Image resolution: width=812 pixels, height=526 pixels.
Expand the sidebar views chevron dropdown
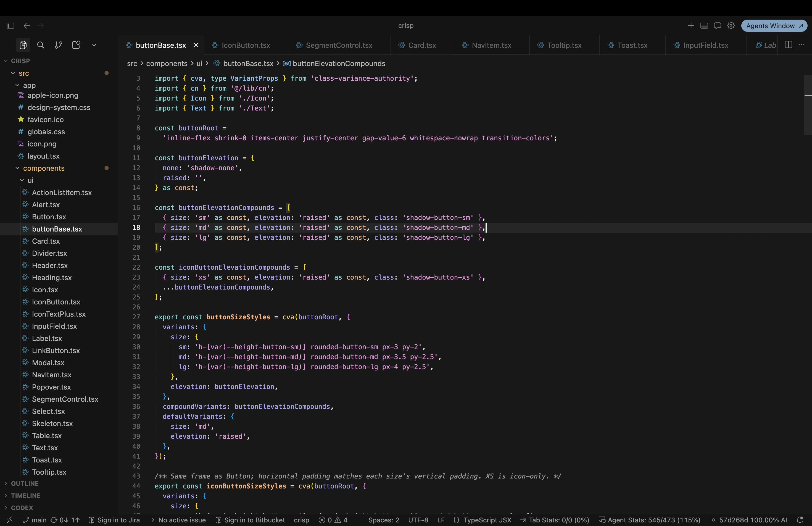click(94, 45)
